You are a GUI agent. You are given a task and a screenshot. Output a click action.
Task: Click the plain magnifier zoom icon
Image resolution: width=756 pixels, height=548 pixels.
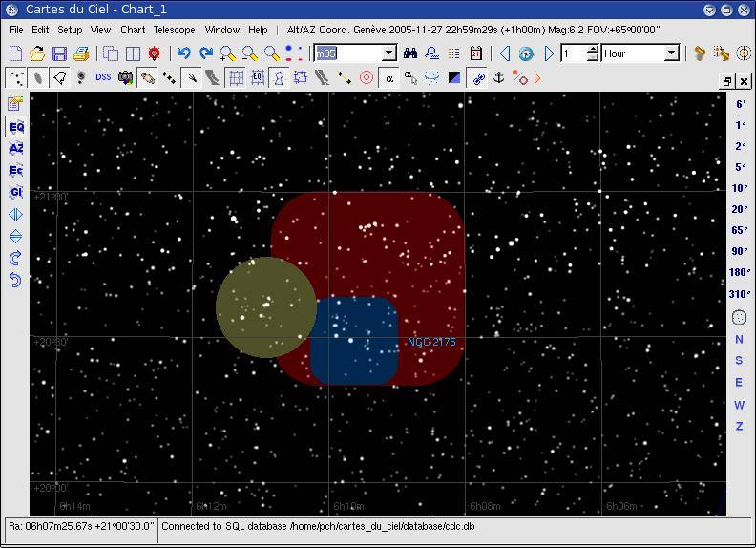pyautogui.click(x=272, y=53)
